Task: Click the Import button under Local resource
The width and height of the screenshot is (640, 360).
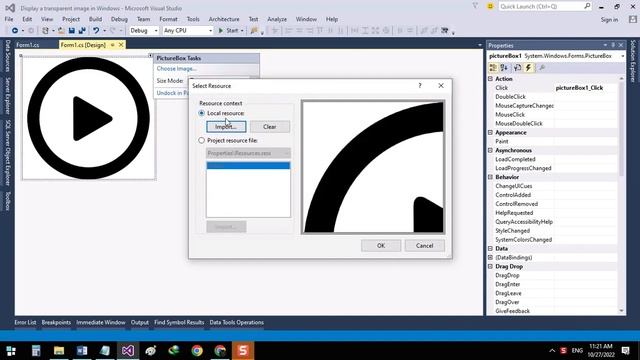Action: [226, 127]
